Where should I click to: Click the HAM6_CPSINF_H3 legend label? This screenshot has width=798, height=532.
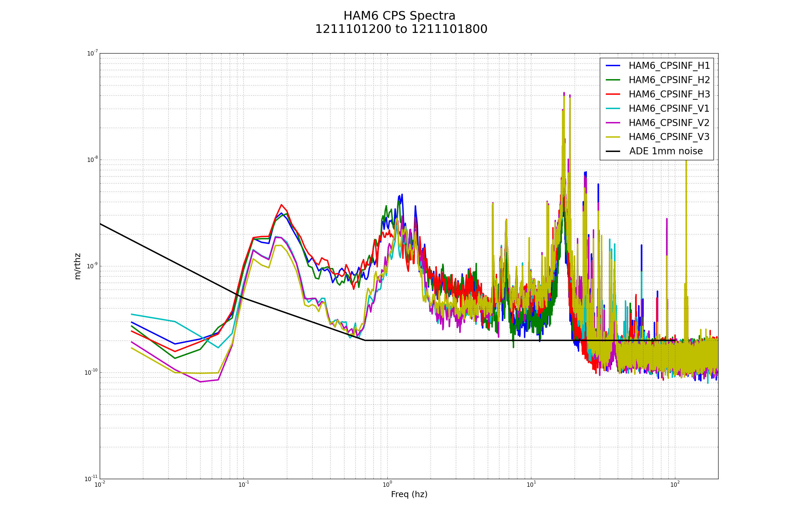coord(669,94)
